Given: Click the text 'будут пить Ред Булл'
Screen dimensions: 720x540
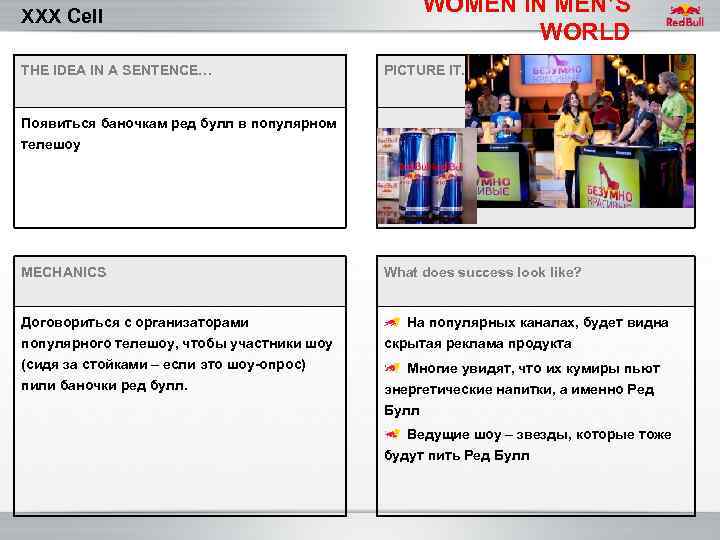Looking at the screenshot, I should coord(457,456).
